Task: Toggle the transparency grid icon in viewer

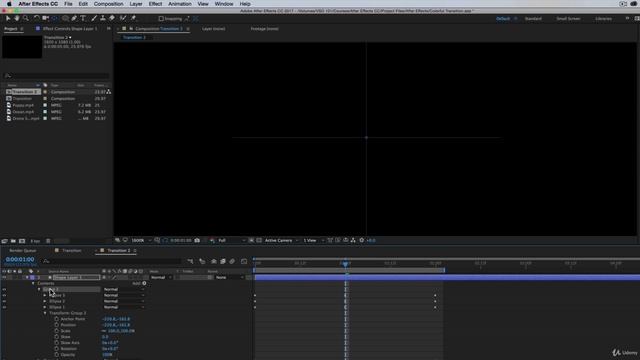Action: pos(259,240)
